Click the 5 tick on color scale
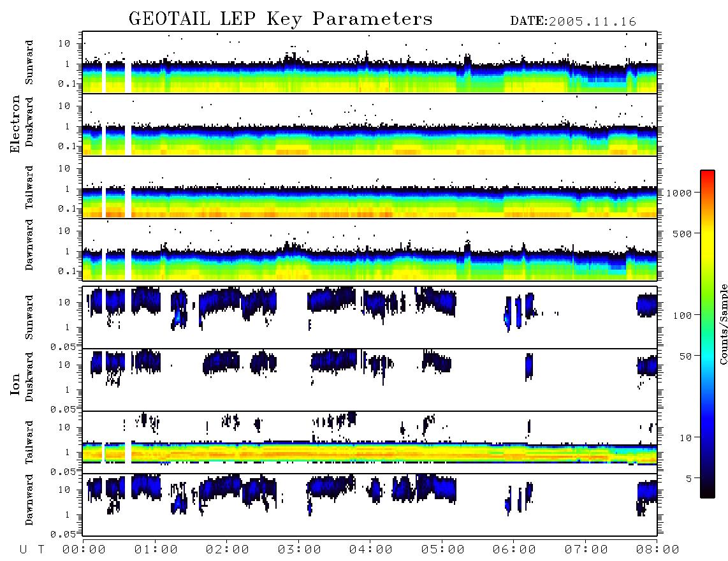Image resolution: width=728 pixels, height=561 pixels. pos(688,479)
